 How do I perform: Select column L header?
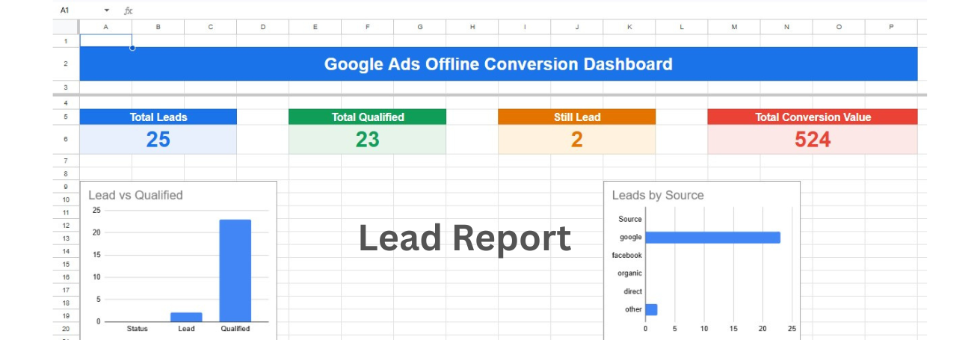(681, 27)
